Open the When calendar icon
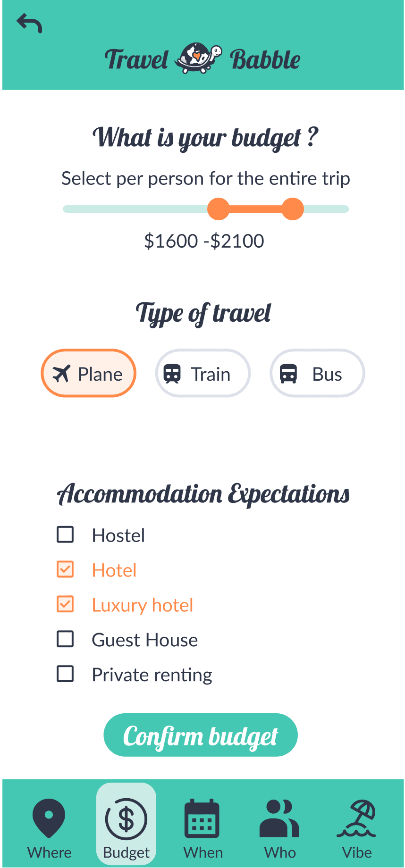 pyautogui.click(x=202, y=818)
